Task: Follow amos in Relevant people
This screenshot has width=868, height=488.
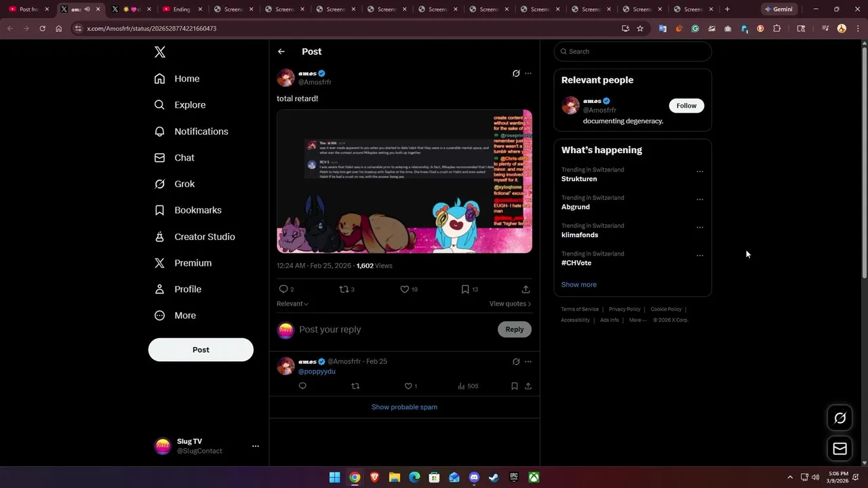Action: 686,106
